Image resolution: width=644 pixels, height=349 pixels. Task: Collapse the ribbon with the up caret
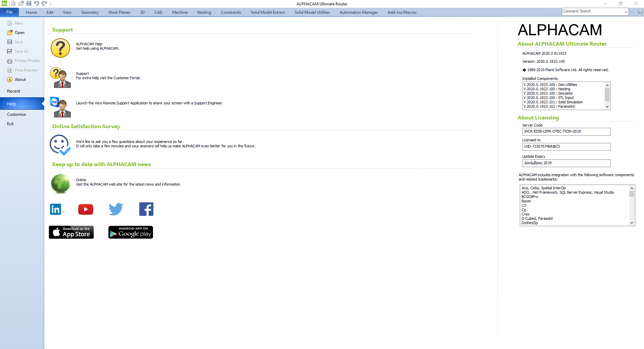coord(633,12)
